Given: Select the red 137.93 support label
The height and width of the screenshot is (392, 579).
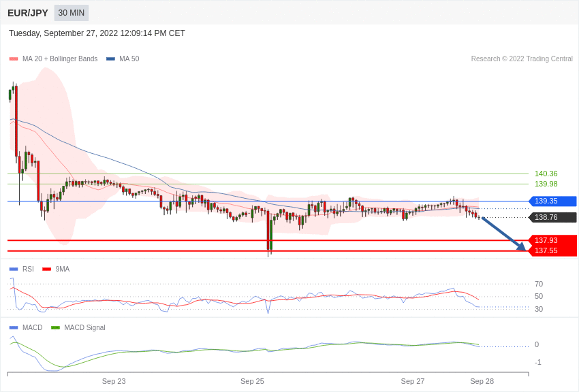Looking at the screenshot, I should pyautogui.click(x=552, y=240).
